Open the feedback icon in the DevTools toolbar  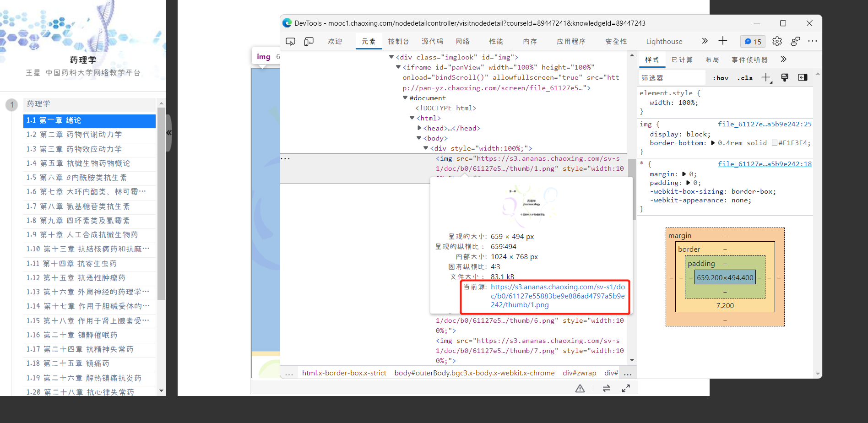(795, 41)
